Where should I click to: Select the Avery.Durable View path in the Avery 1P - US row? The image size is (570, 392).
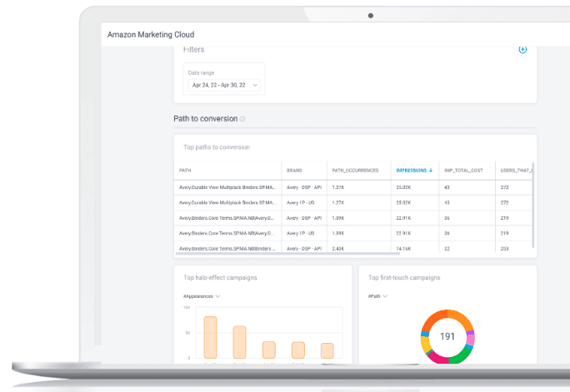227,203
